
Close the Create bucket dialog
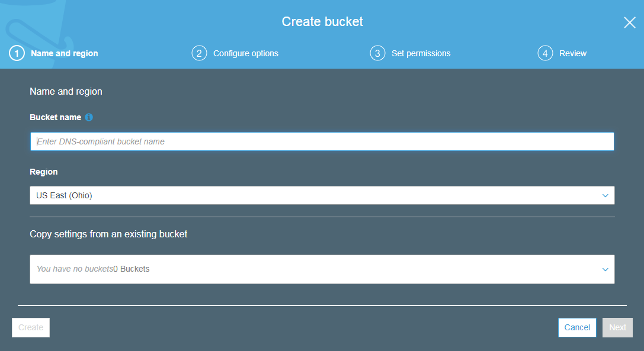point(630,22)
